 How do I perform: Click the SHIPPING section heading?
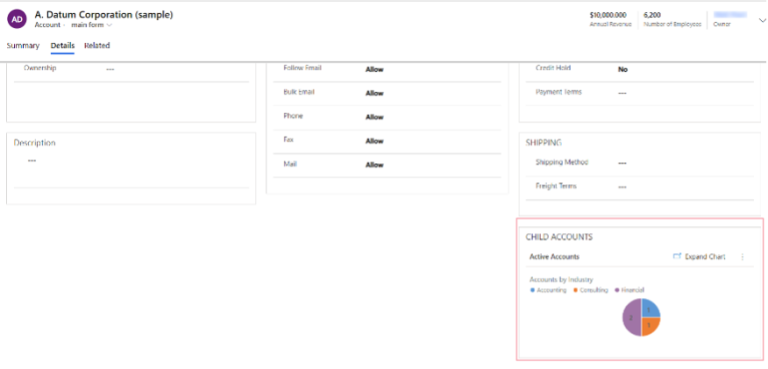544,143
